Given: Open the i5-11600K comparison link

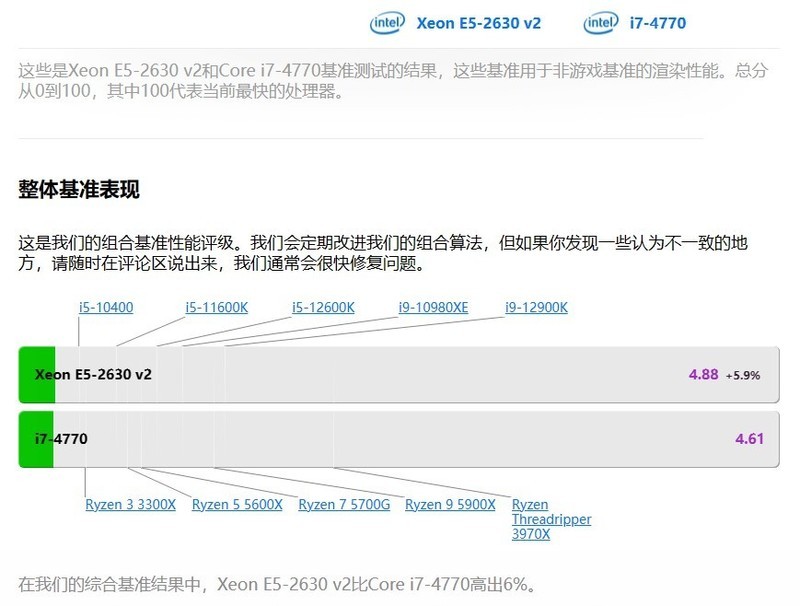Looking at the screenshot, I should 216,308.
